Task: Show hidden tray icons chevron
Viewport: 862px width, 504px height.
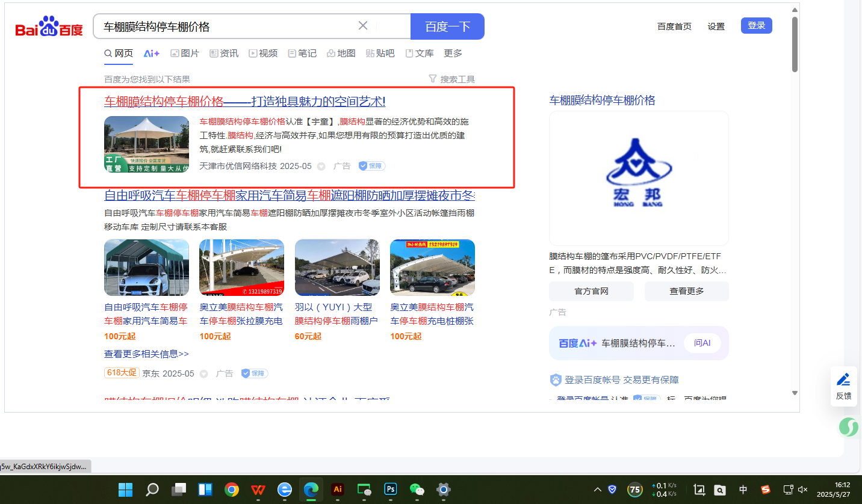Action: click(598, 490)
